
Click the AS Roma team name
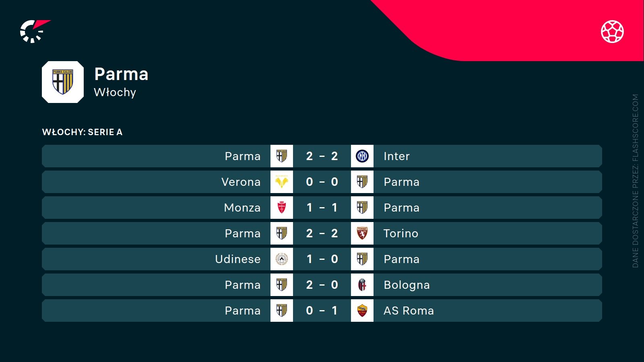409,311
